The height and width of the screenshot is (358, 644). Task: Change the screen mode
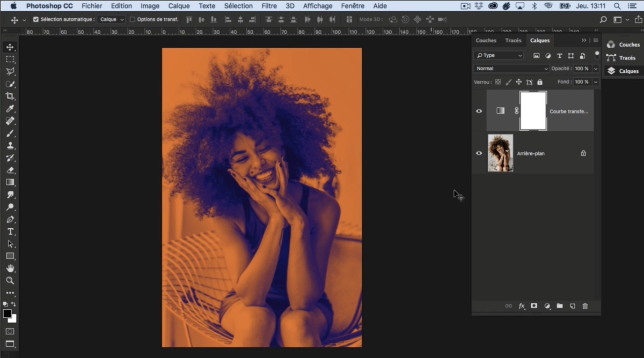click(10, 344)
